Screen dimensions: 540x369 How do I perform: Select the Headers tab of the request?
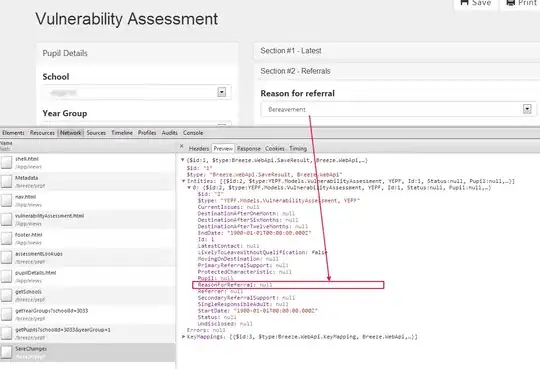(199, 148)
